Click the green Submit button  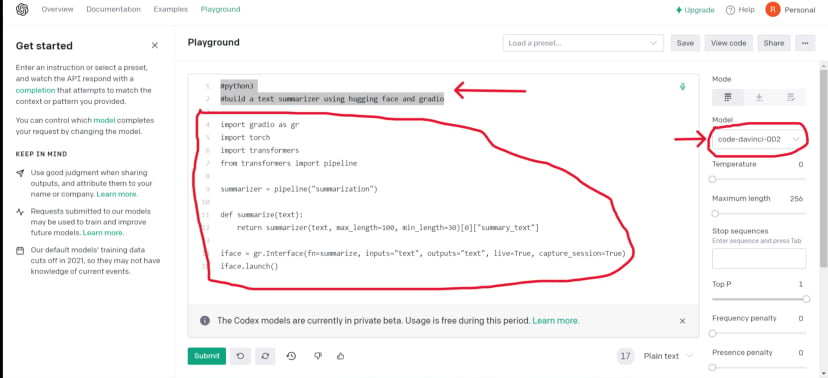point(207,356)
